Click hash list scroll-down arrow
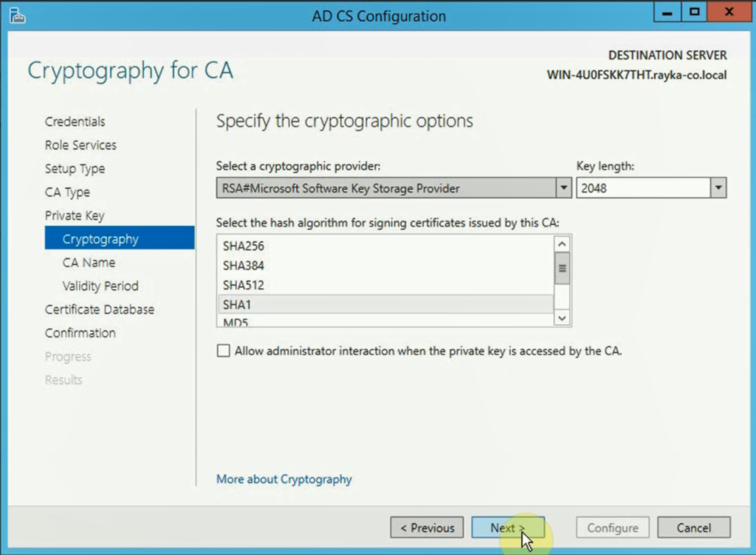The image size is (756, 555). tap(562, 317)
